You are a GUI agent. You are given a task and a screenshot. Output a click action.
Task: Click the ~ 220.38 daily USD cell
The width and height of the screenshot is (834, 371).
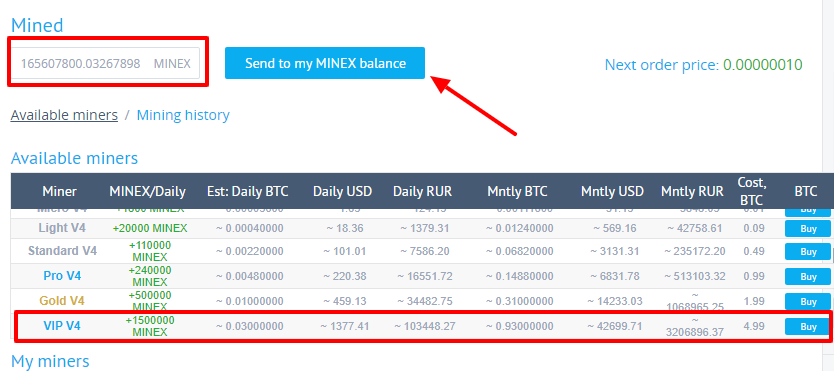coord(344,276)
